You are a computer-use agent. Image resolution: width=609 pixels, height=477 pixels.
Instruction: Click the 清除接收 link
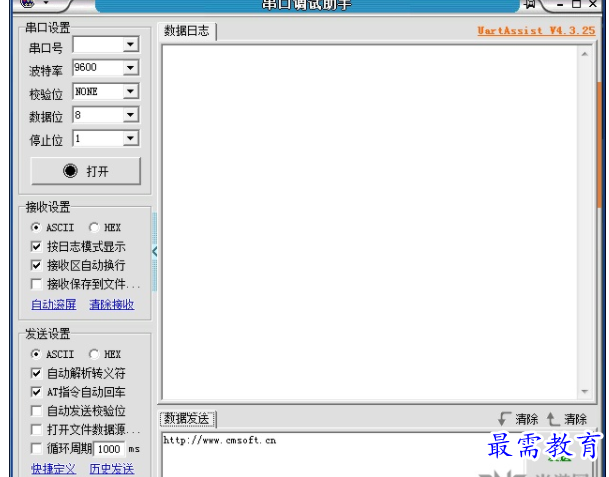click(x=112, y=304)
